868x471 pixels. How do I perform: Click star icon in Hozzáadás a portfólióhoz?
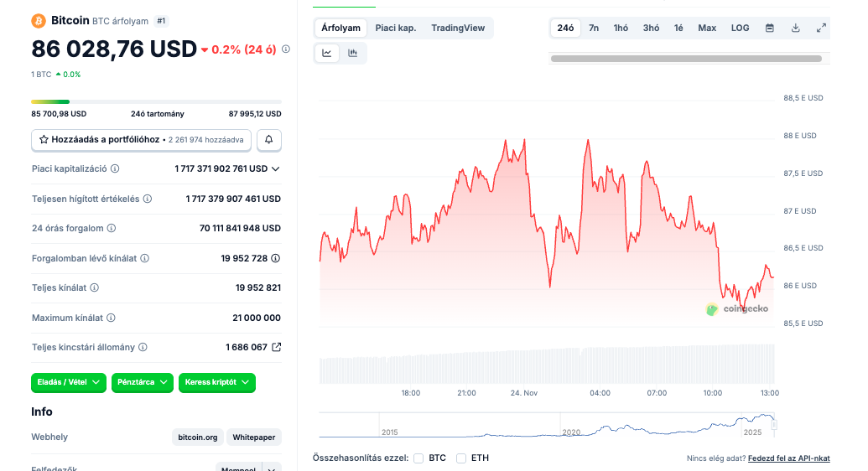coord(44,139)
